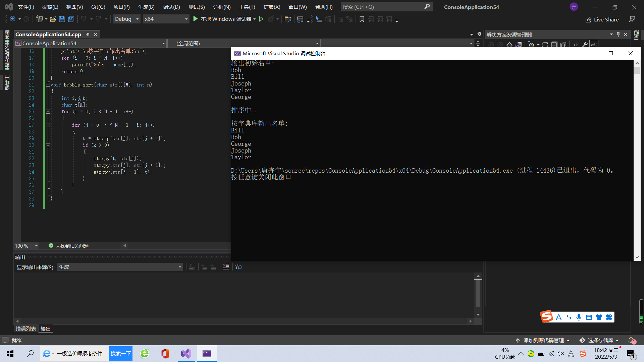Click the Open File folder icon
644x362 pixels.
(53, 19)
